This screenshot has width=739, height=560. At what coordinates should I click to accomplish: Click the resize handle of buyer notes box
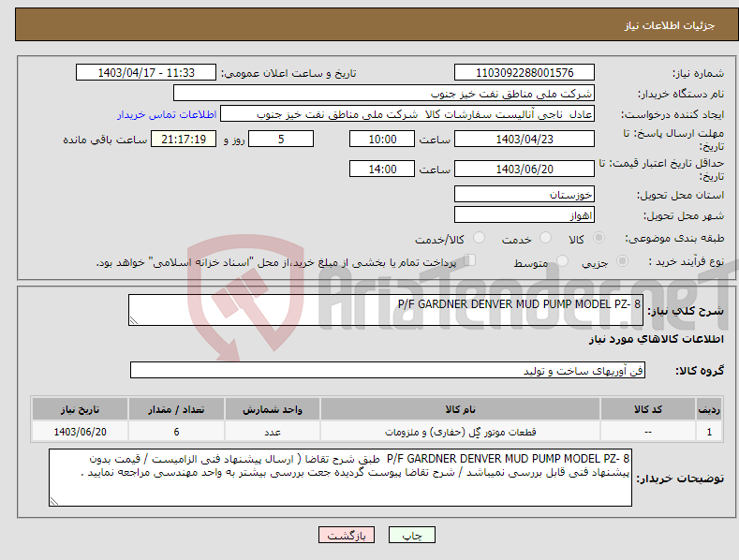(54, 501)
